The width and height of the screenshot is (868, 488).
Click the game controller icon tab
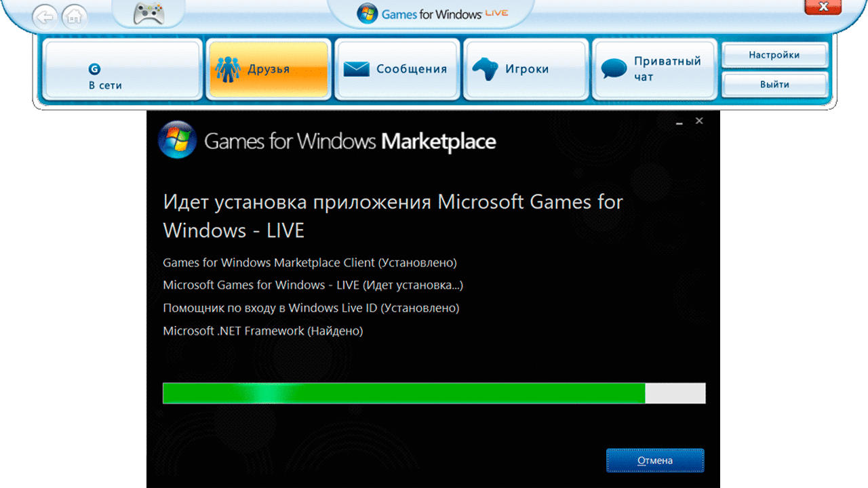[148, 14]
